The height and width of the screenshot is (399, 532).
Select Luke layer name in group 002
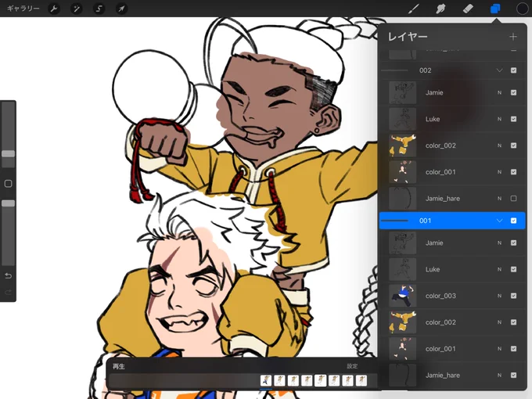(x=433, y=119)
